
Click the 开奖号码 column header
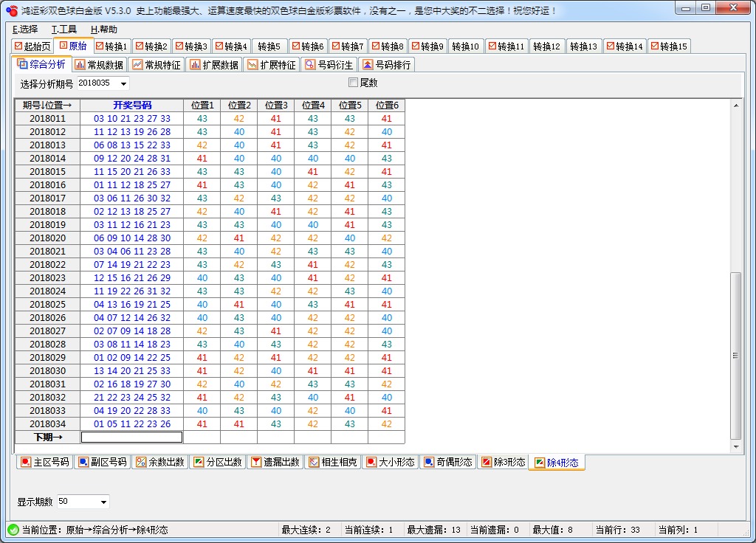pos(131,105)
